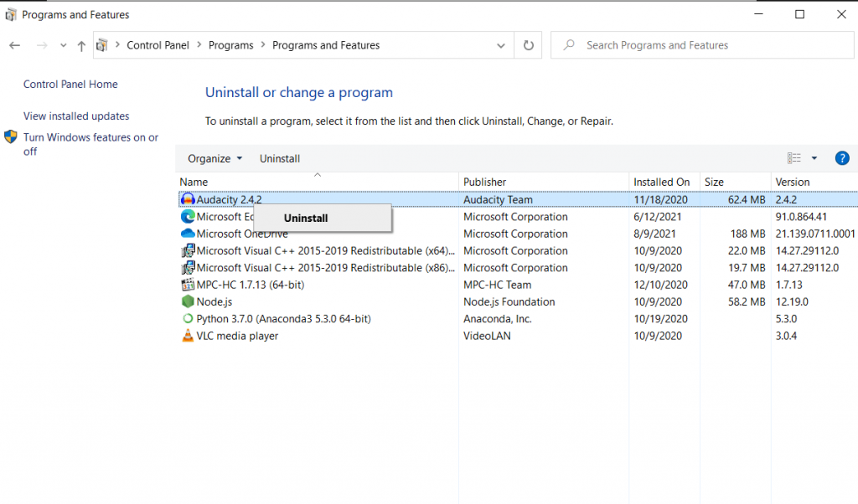Click the Visual C++ (x64) installer icon

188,250
